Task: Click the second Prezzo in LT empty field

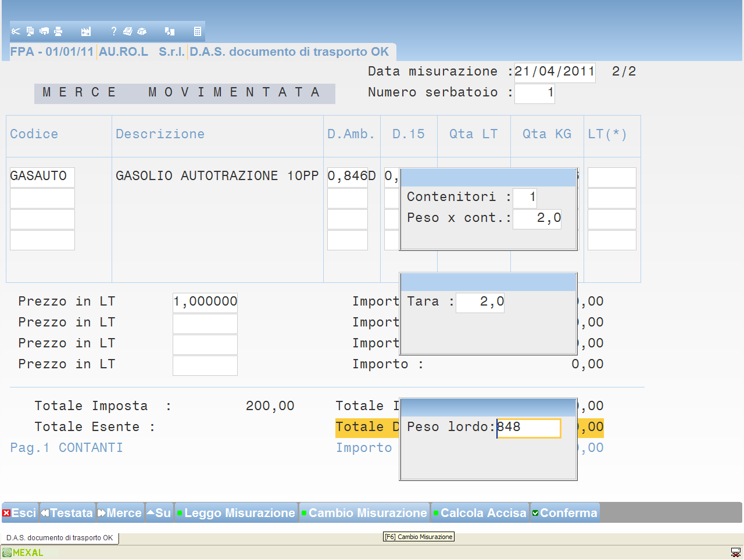Action: [x=205, y=323]
